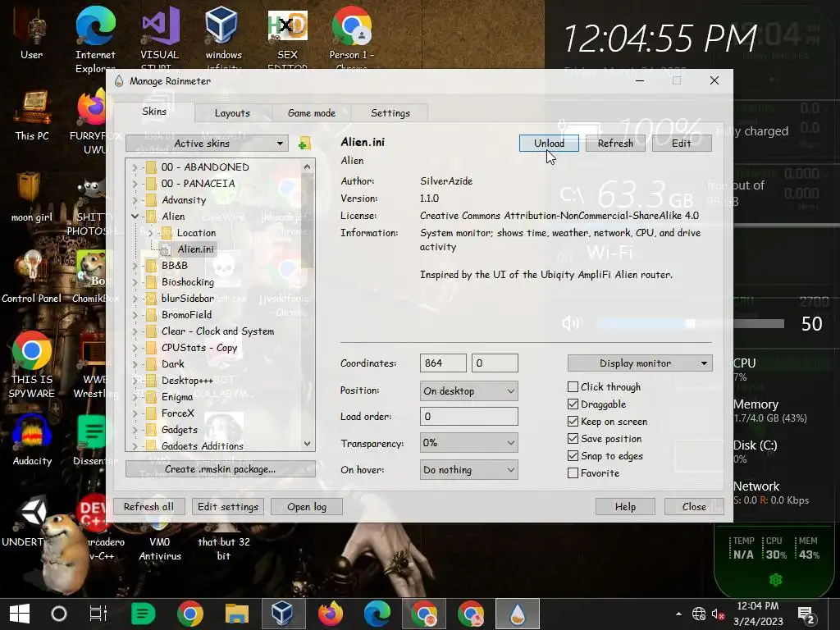Open the notification center icon
Image resolution: width=840 pixels, height=630 pixels.
pos(807,614)
